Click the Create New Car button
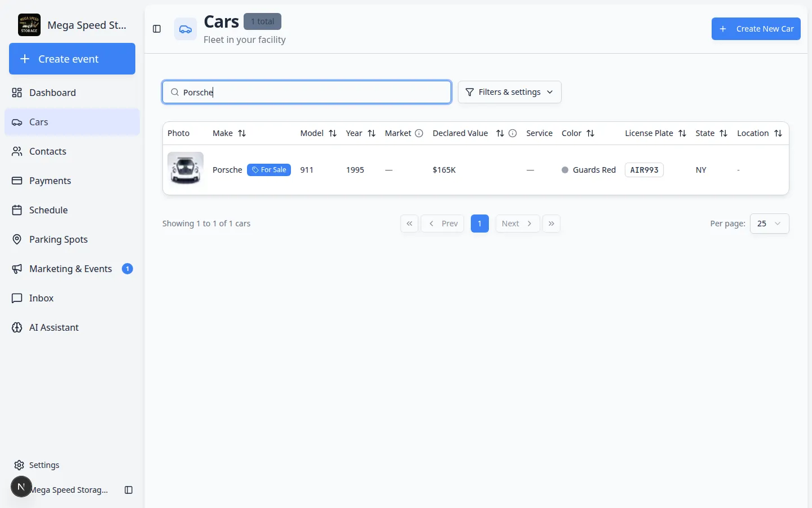 click(x=756, y=29)
